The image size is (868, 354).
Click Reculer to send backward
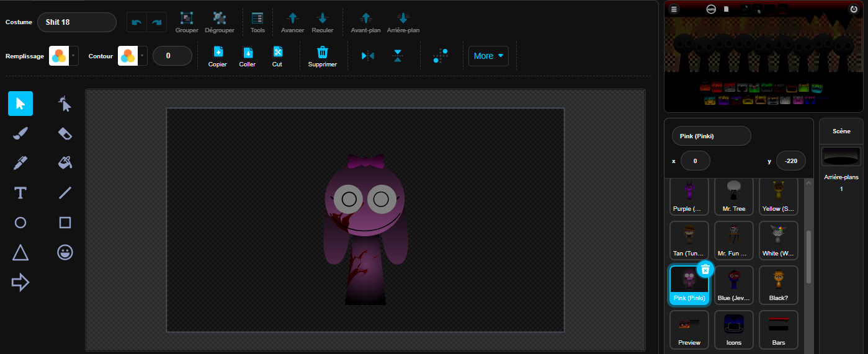[323, 22]
